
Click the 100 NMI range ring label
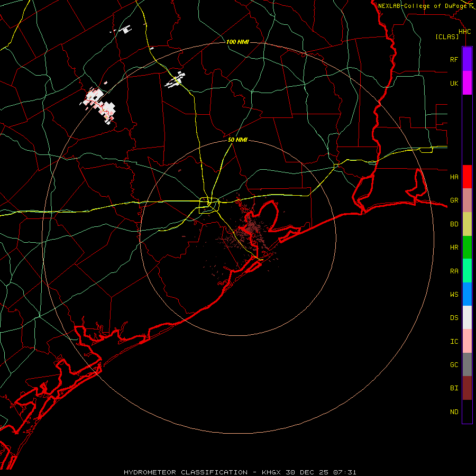click(237, 42)
